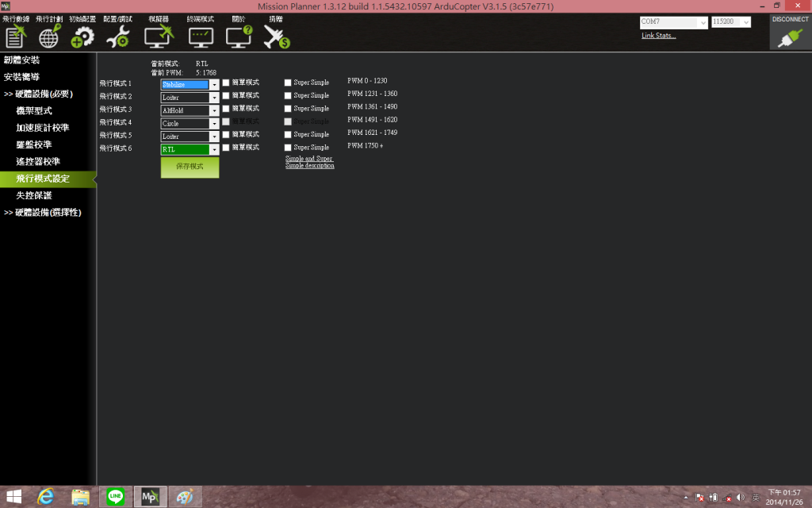Check Super Simple for 飛行模式 5
Image resolution: width=812 pixels, height=508 pixels.
tap(288, 134)
